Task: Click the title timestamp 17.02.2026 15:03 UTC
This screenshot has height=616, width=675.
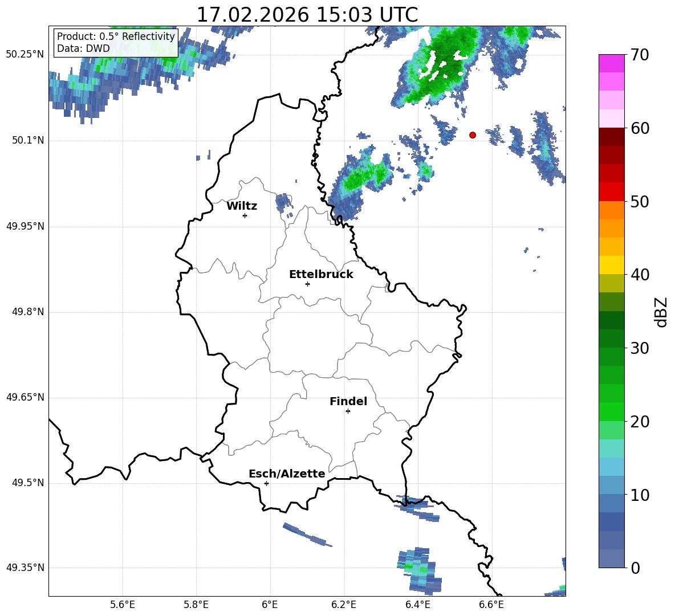Action: coord(307,15)
